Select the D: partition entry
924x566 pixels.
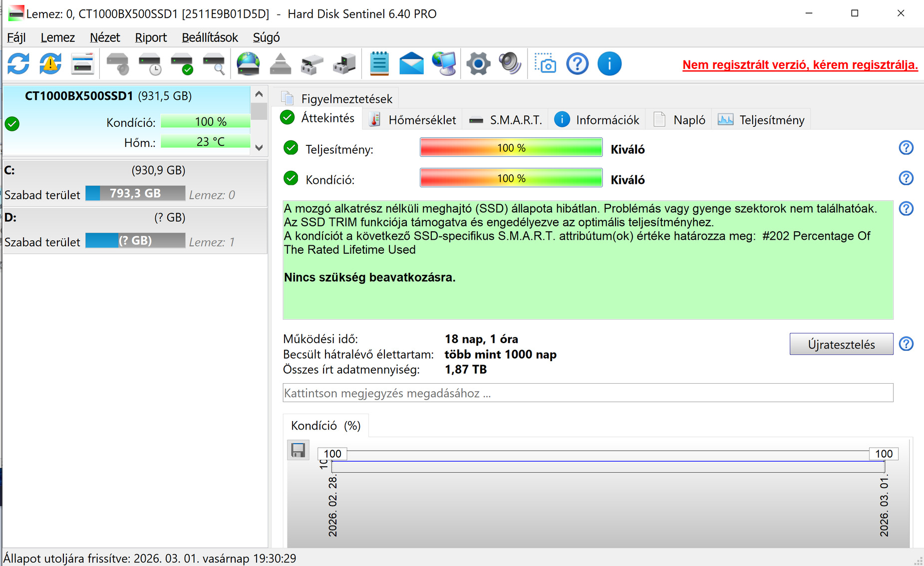click(x=135, y=230)
